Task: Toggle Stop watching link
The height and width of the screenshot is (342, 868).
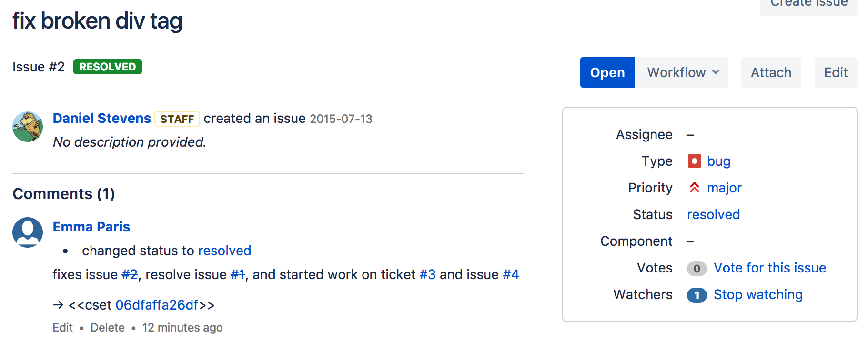Action: click(758, 295)
